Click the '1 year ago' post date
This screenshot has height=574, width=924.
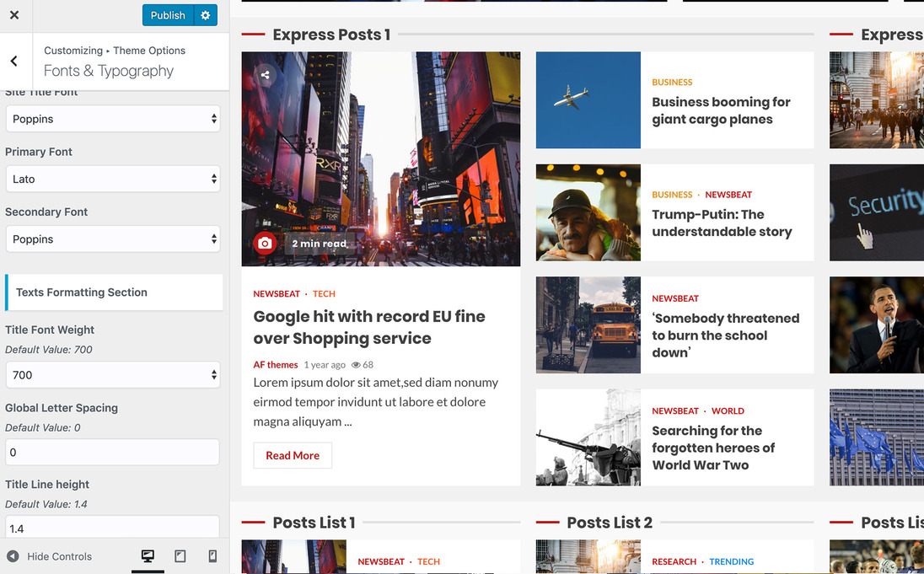[x=325, y=365]
